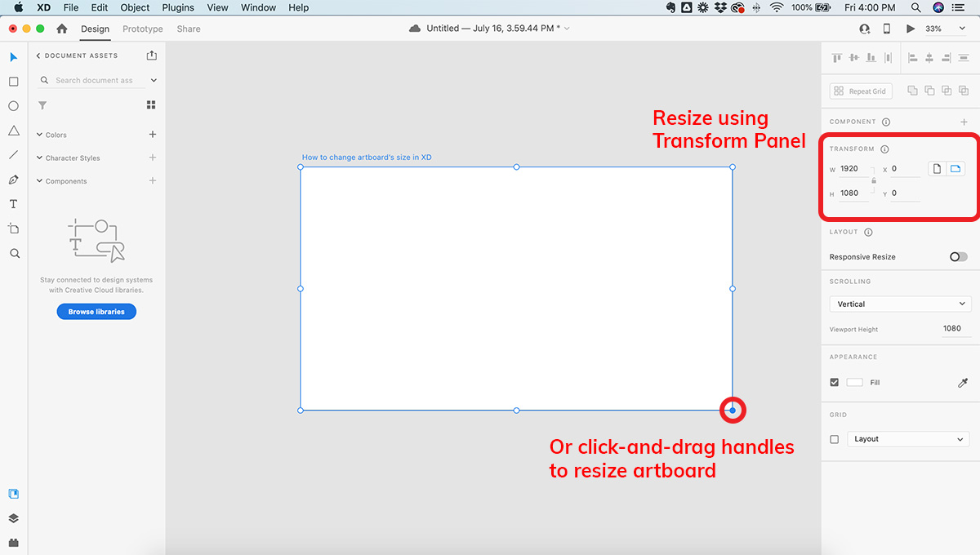The height and width of the screenshot is (555, 980).
Task: Switch to the Prototype tab
Action: click(x=142, y=29)
